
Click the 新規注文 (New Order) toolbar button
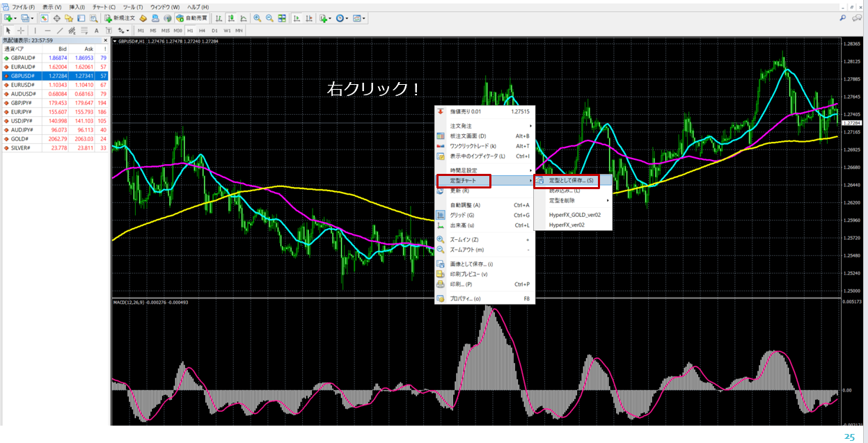click(x=120, y=18)
